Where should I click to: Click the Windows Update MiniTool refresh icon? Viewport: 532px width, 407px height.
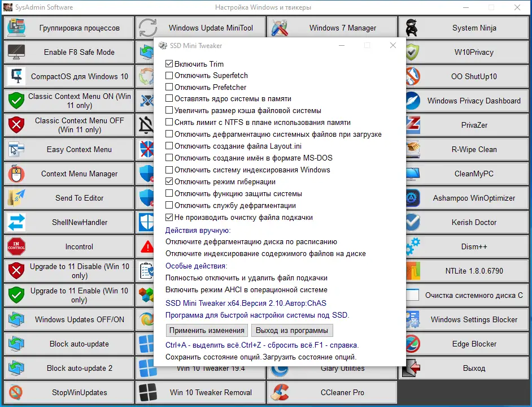coord(147,27)
